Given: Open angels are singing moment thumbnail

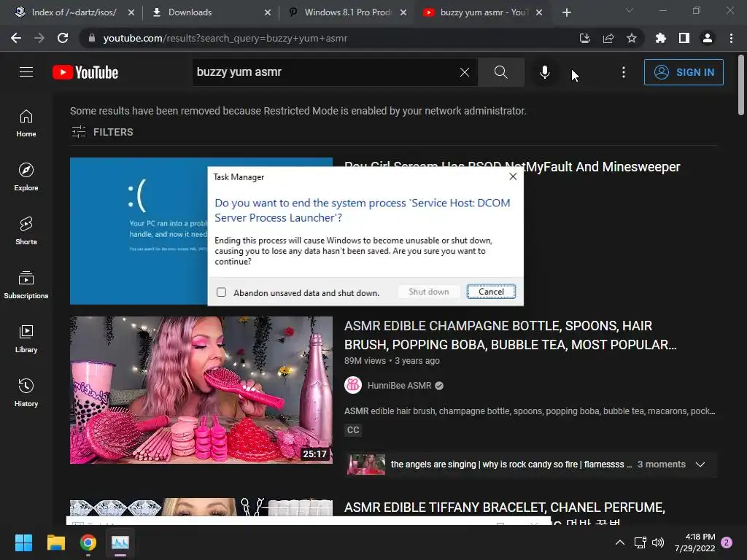Looking at the screenshot, I should click(366, 464).
